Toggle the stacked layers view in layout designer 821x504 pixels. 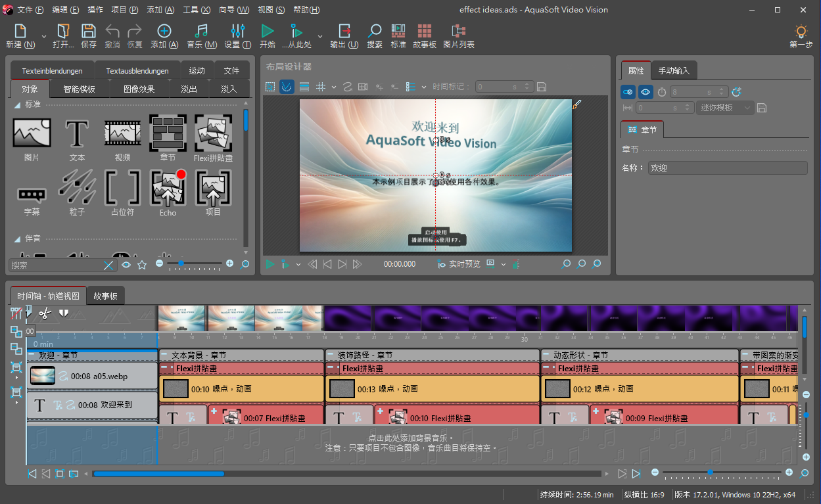[x=304, y=87]
